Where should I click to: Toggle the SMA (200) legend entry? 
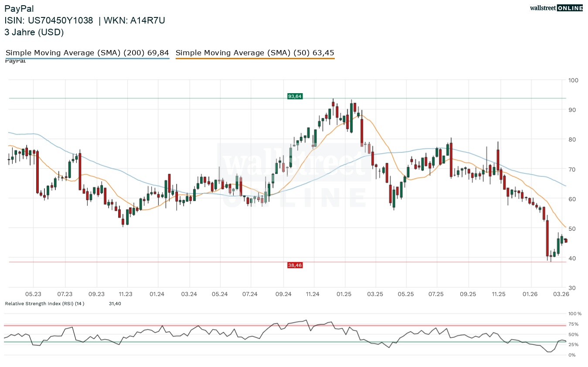pos(87,53)
